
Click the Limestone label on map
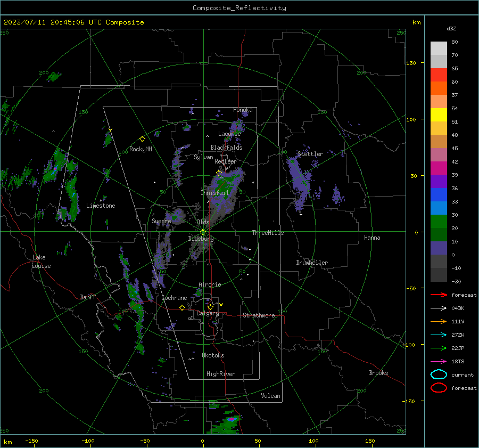click(101, 206)
